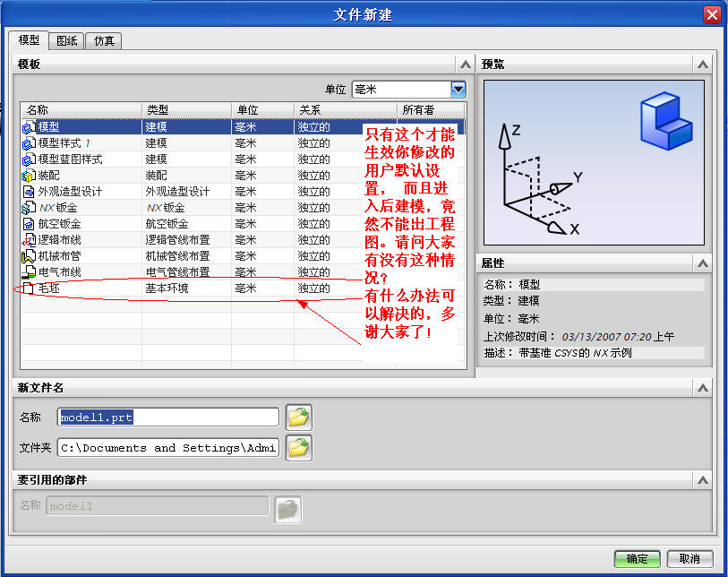Sort templates by 名称 column header
This screenshot has height=577, width=728.
81,110
